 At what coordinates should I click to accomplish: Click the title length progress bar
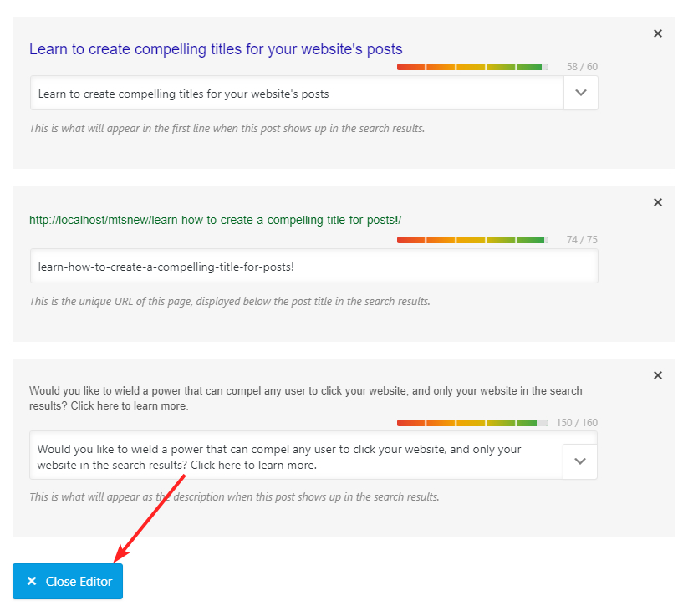pos(472,67)
